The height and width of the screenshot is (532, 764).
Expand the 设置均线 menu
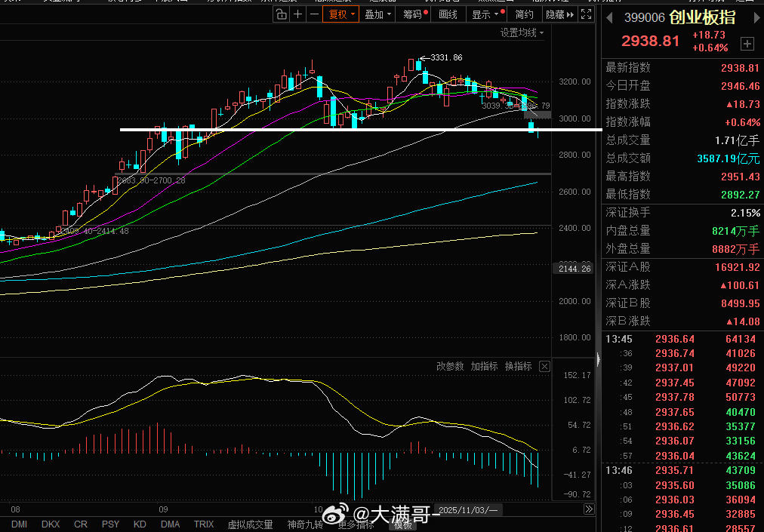[x=522, y=32]
